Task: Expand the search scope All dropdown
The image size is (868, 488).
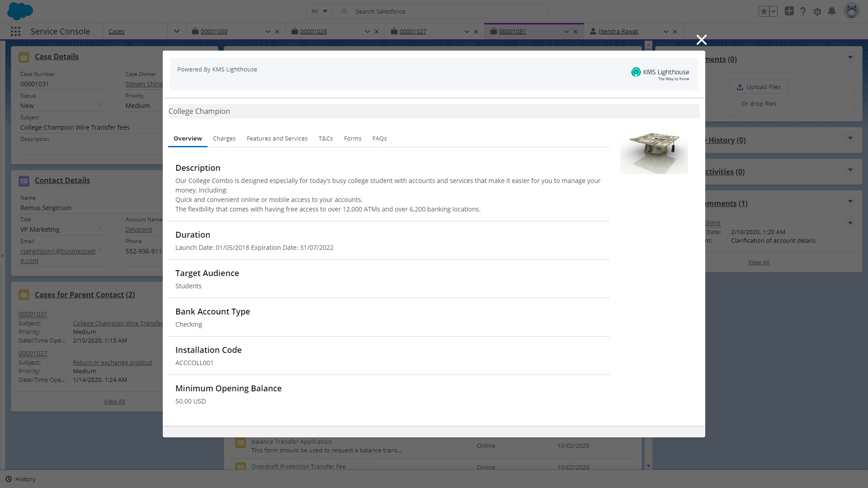Action: tap(319, 11)
